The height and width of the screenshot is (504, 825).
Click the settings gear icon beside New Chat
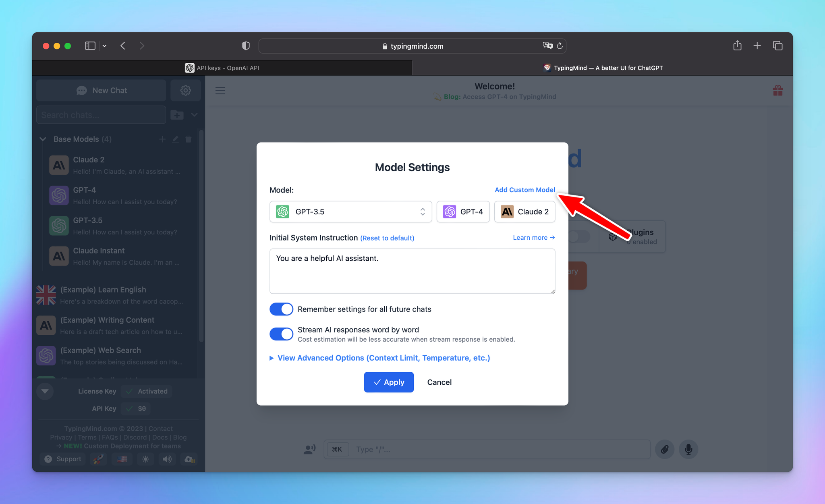coord(185,90)
